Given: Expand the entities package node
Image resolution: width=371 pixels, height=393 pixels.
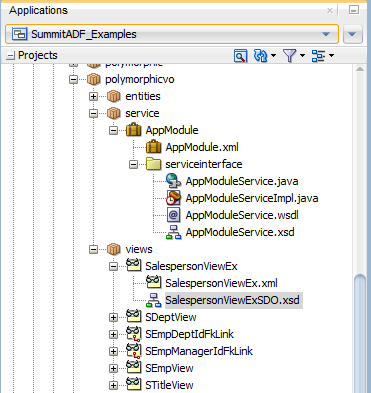Looking at the screenshot, I should click(93, 96).
